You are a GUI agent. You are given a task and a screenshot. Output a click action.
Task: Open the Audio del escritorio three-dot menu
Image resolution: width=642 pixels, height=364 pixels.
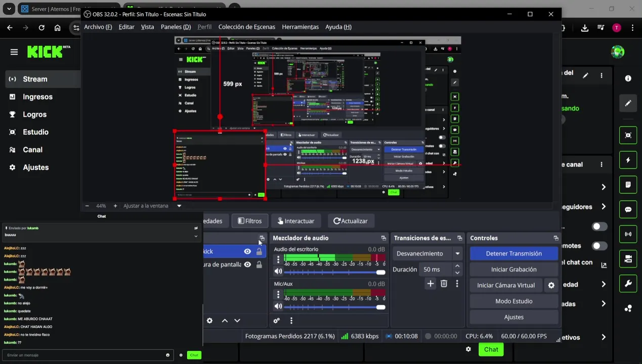(x=278, y=259)
